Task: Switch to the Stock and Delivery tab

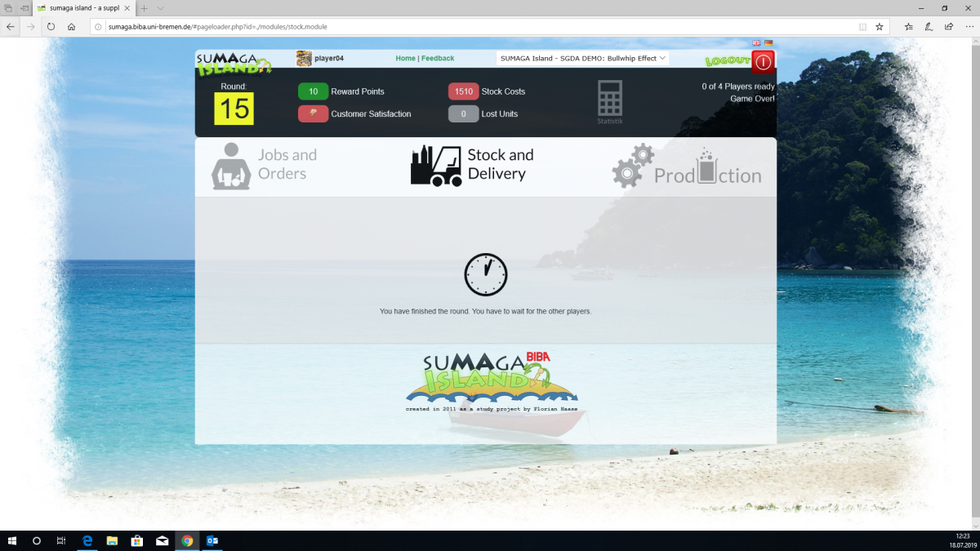Action: click(501, 164)
